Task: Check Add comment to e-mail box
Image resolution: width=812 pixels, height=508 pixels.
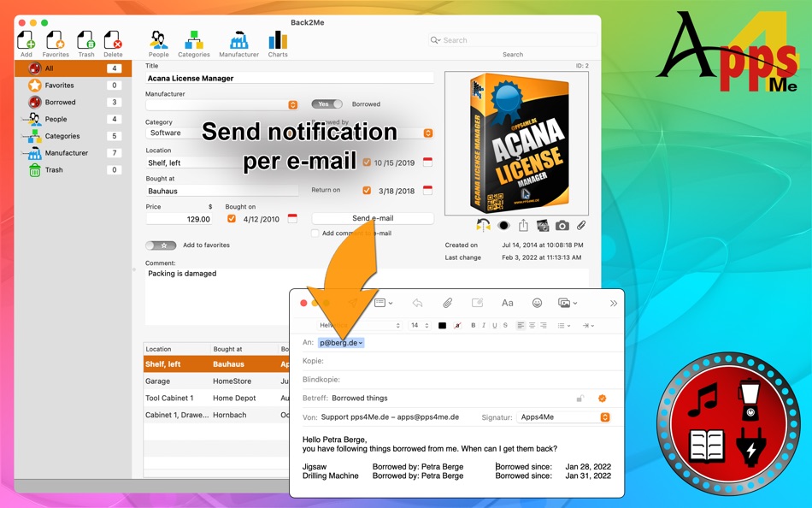Action: 315,233
